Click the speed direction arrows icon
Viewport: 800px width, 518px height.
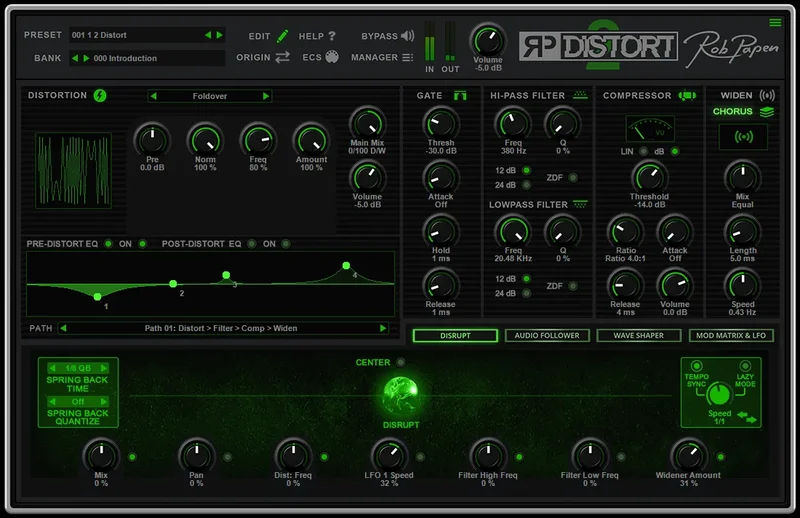[x=747, y=417]
